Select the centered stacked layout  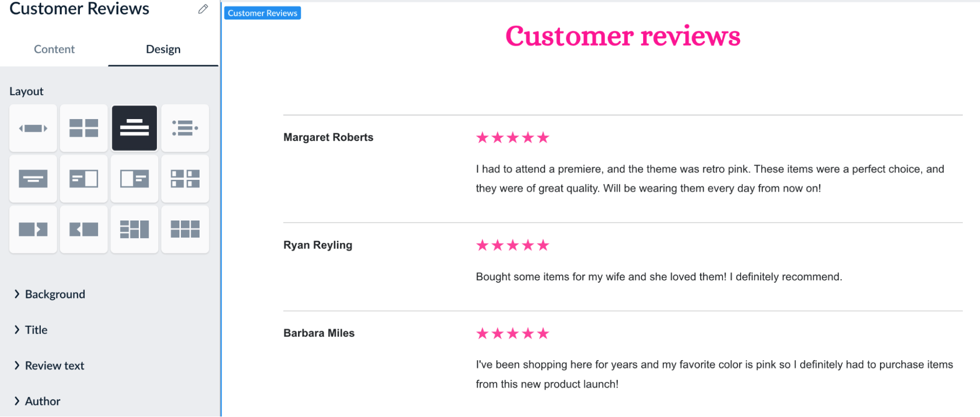tap(134, 128)
